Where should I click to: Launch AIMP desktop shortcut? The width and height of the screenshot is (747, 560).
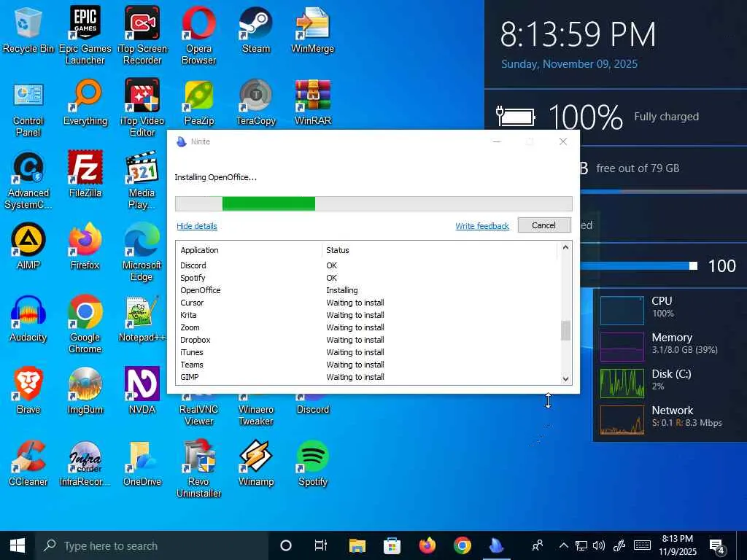coord(28,246)
